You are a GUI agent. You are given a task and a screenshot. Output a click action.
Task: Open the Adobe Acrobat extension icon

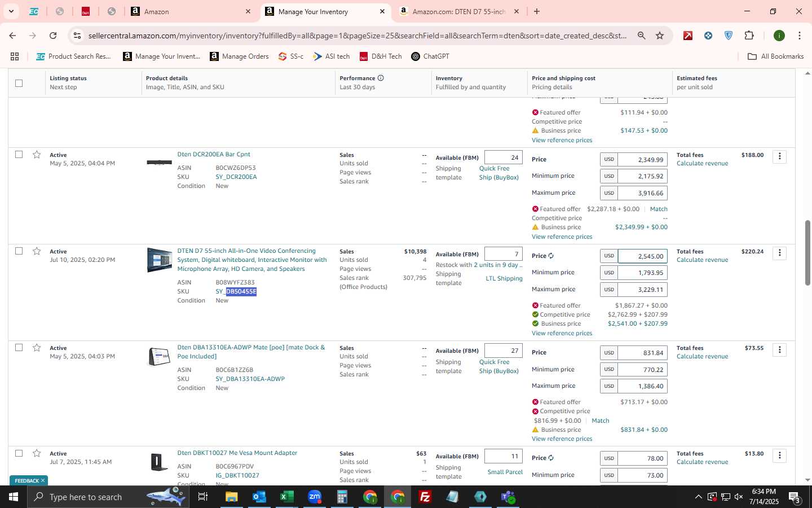click(x=688, y=36)
